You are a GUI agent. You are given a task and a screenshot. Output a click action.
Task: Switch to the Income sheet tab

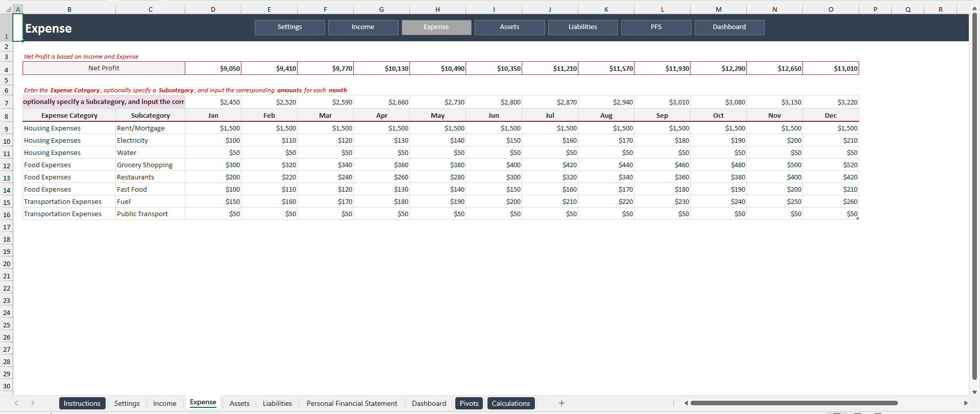165,403
